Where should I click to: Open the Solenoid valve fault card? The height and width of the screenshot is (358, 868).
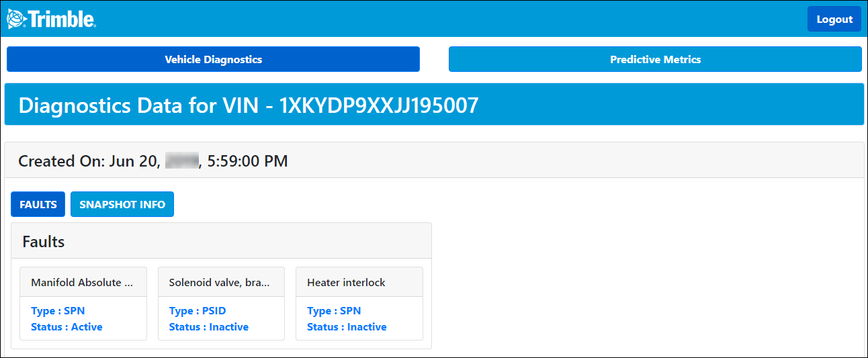221,304
